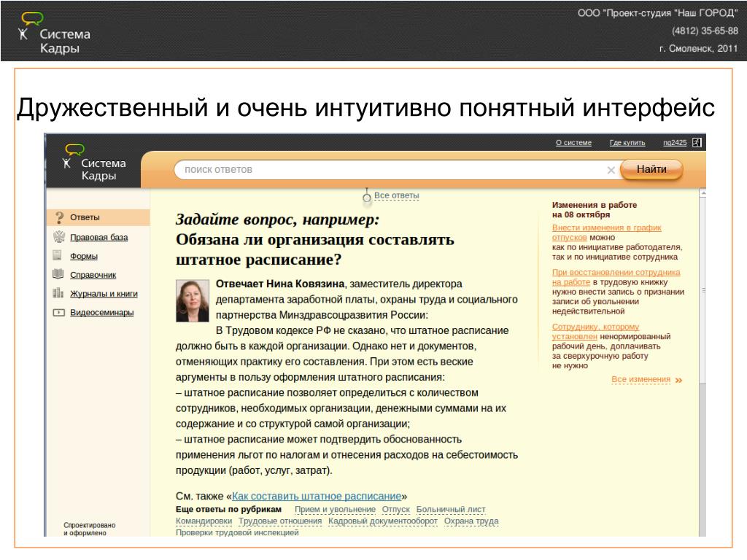
Task: Click the Ответы question mark icon
Action: click(59, 217)
